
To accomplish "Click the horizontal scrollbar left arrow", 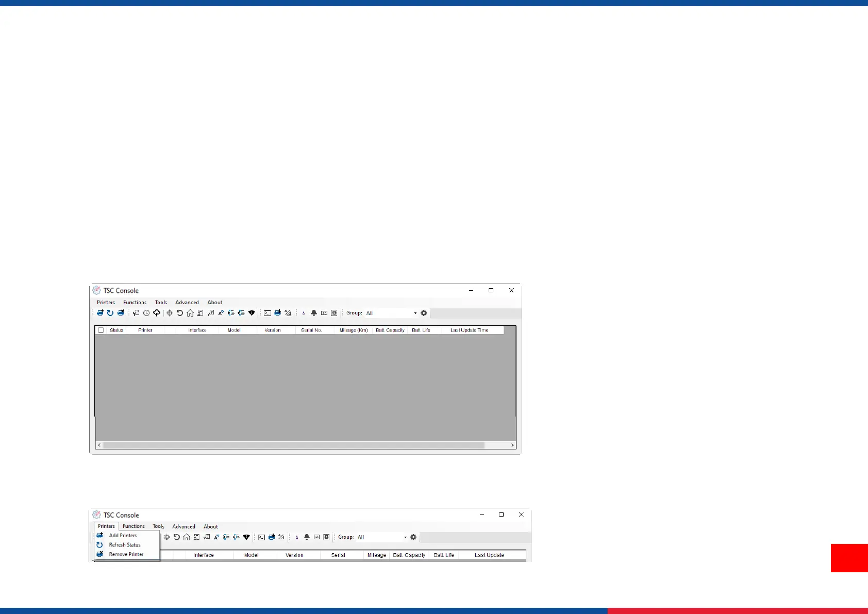I will tap(99, 445).
